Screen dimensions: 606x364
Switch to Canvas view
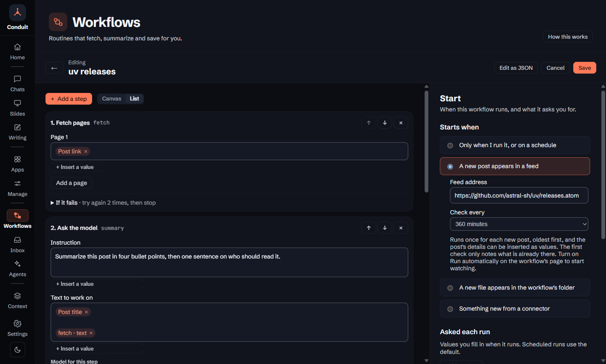point(112,99)
